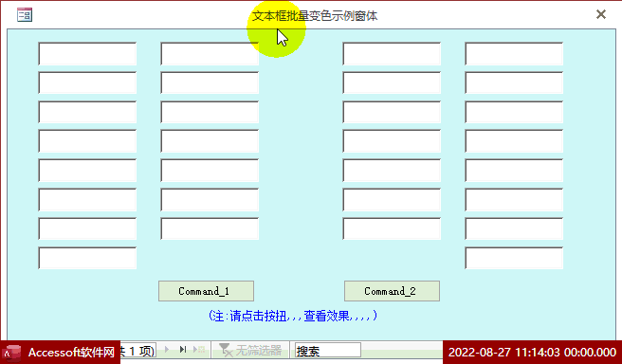Select the top text box in the second column
Viewport: 622px width, 364px height.
[210, 53]
